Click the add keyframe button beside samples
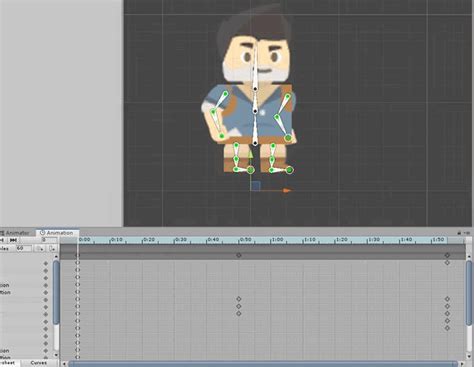This screenshot has height=367, width=474. [40, 249]
